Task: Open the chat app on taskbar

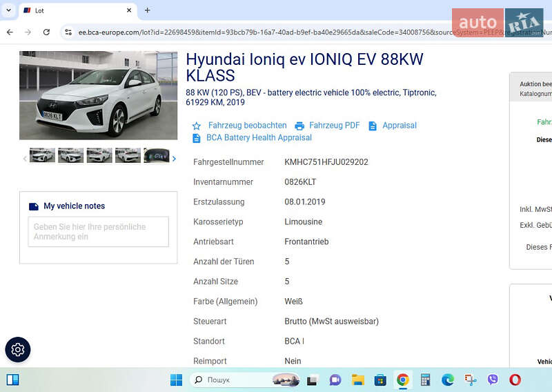Action: [335, 380]
